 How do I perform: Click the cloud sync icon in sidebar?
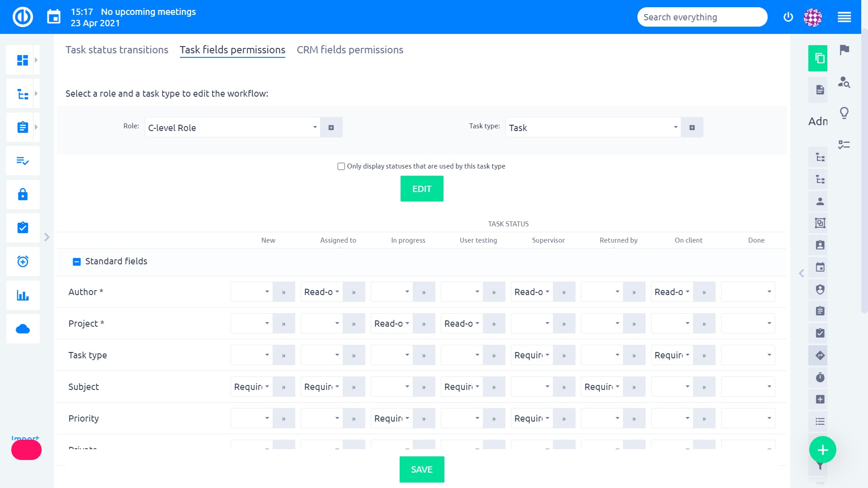pyautogui.click(x=23, y=329)
